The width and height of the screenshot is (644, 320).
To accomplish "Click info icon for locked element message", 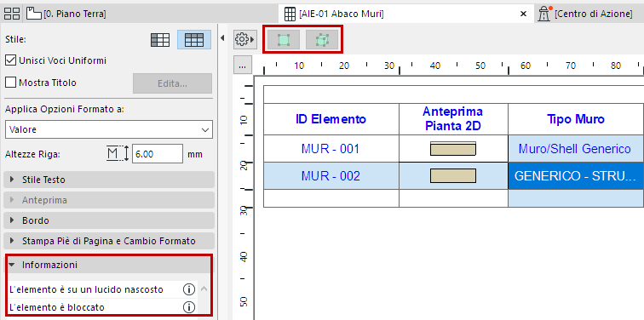I will tap(188, 307).
